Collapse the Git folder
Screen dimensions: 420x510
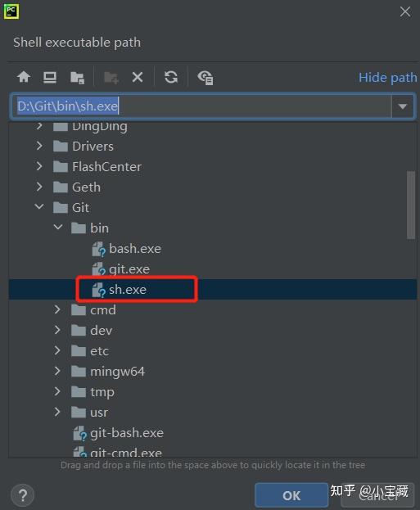coord(39,206)
